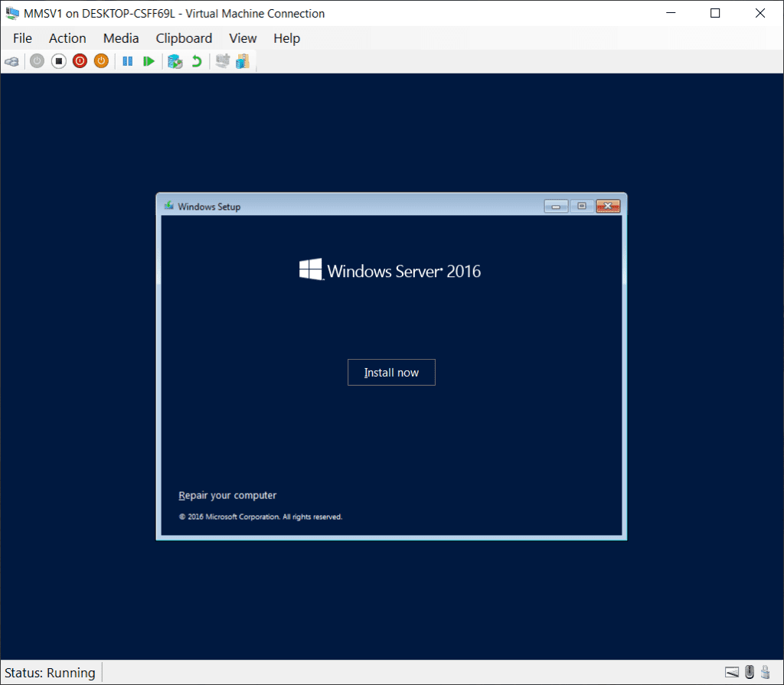Create a checkpoint from the toolbar
This screenshot has width=784, height=685.
[x=175, y=61]
